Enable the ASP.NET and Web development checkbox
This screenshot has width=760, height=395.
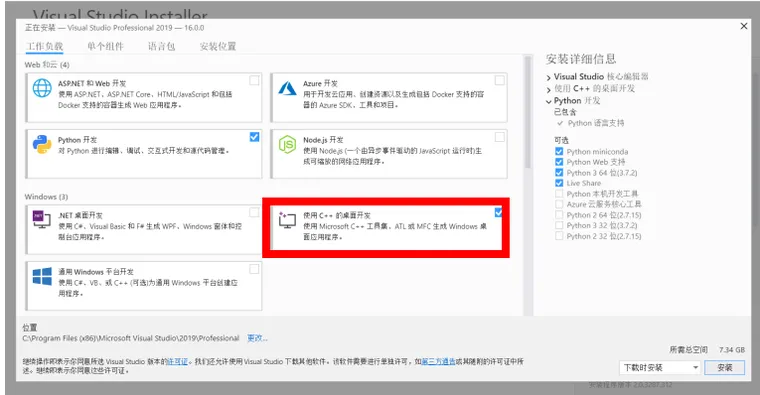(254, 80)
